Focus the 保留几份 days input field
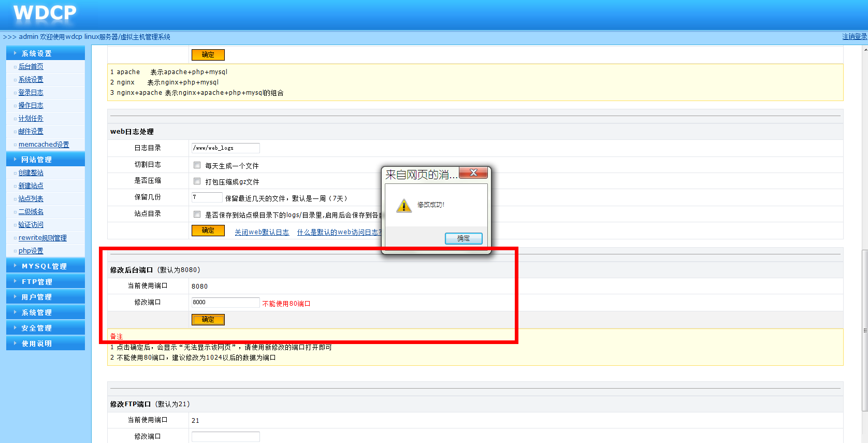 tap(207, 197)
